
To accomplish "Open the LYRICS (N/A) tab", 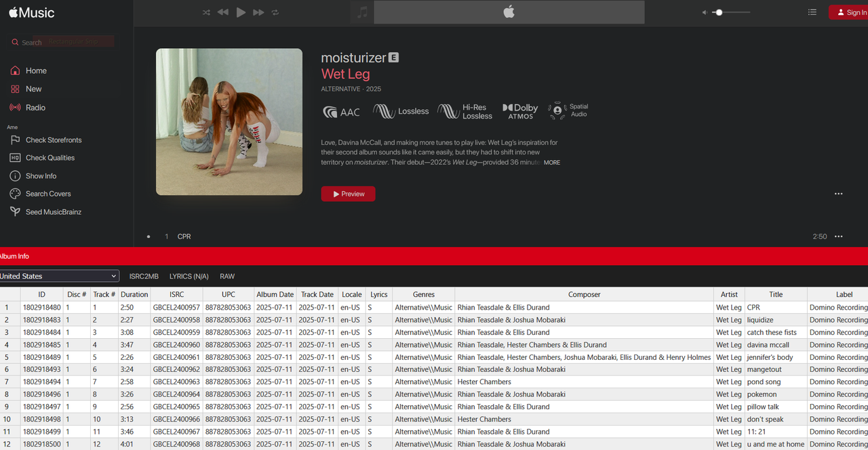I will 189,277.
